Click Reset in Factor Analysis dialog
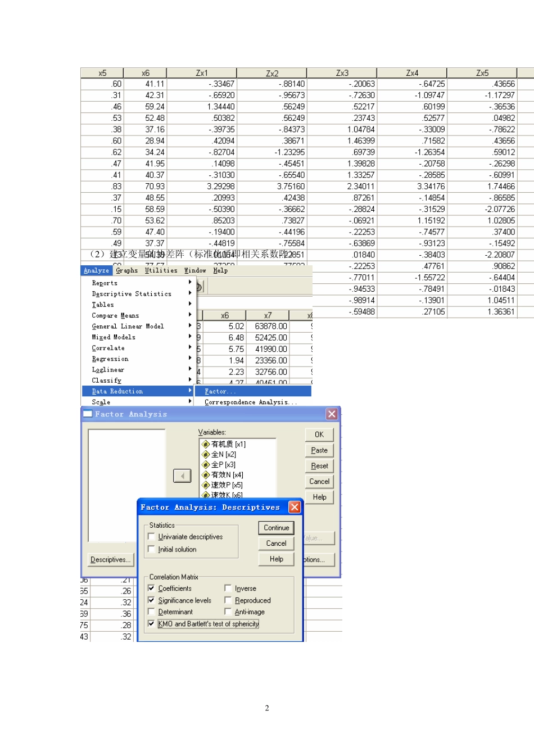This screenshot has width=534, height=756. (319, 466)
